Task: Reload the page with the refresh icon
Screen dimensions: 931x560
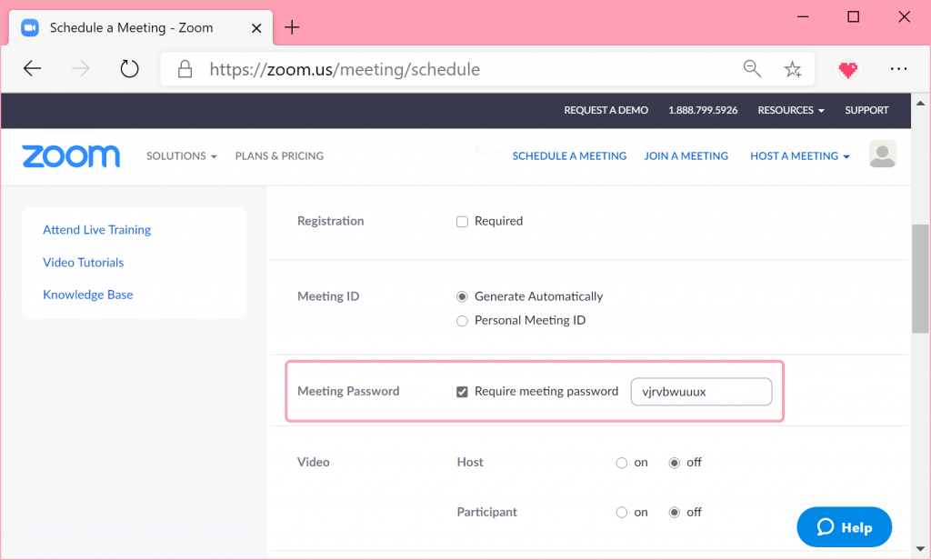Action: (x=129, y=69)
